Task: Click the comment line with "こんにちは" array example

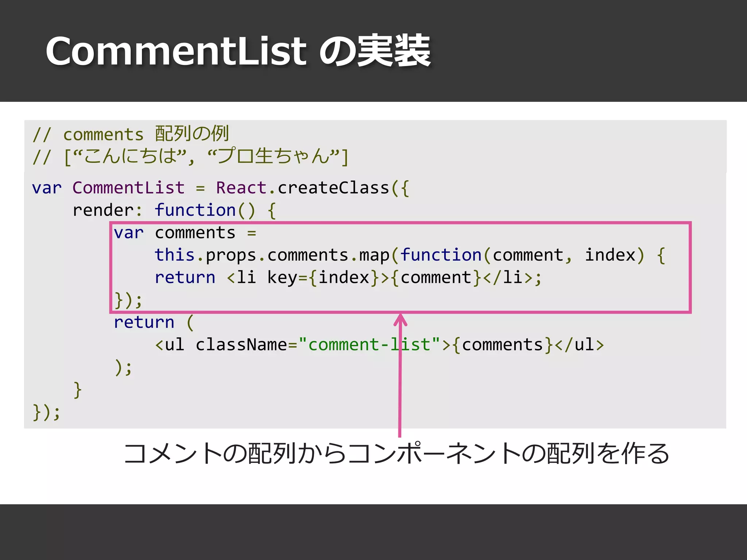Action: pyautogui.click(x=190, y=156)
